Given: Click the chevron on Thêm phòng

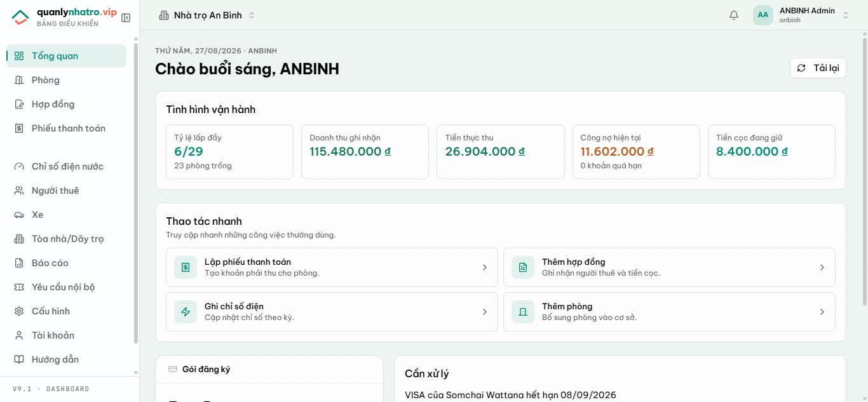Looking at the screenshot, I should click(822, 312).
